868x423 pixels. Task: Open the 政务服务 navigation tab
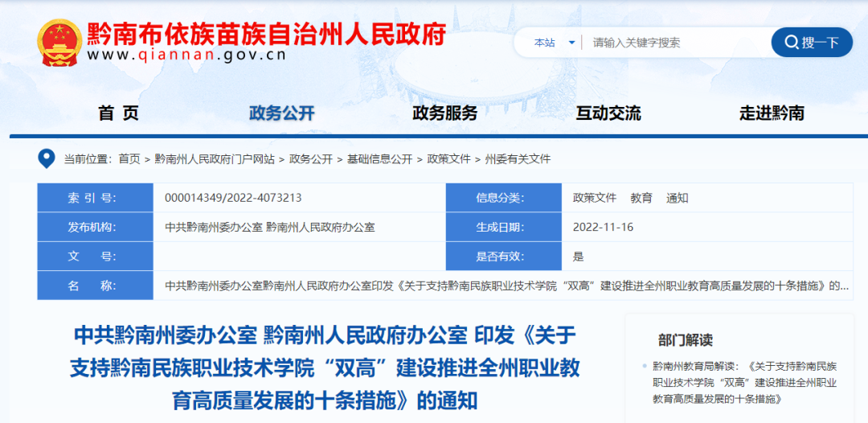[445, 113]
